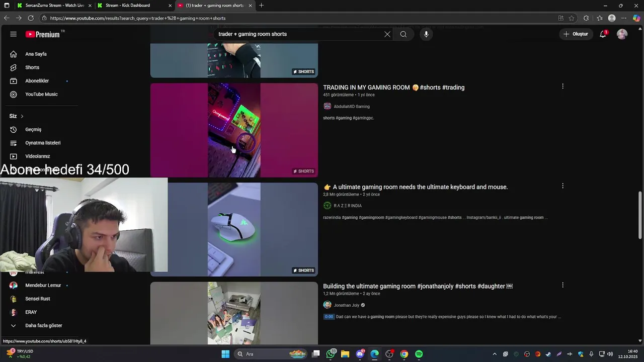Screen dimensions: 644x362
Task: Open options for Jonathan Joly video
Action: (x=562, y=285)
